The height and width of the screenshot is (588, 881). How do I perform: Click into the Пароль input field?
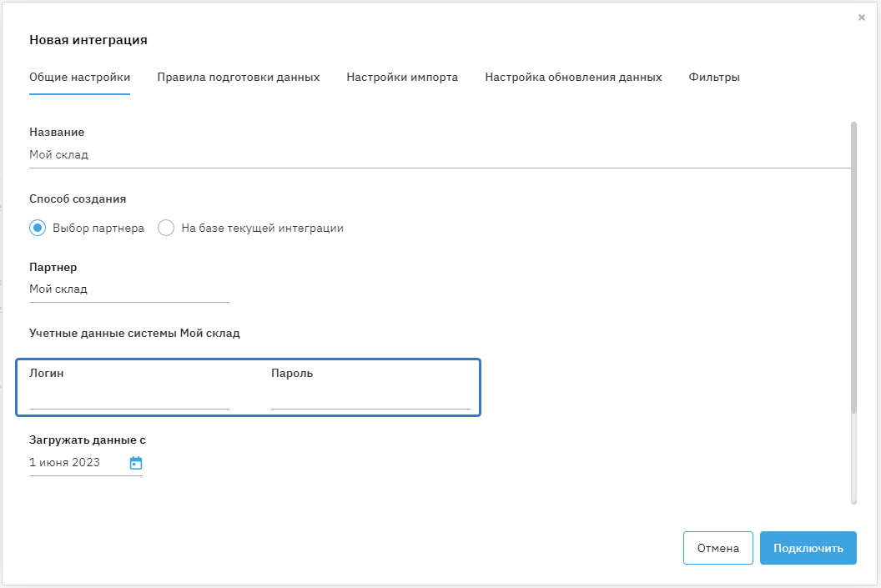point(370,398)
